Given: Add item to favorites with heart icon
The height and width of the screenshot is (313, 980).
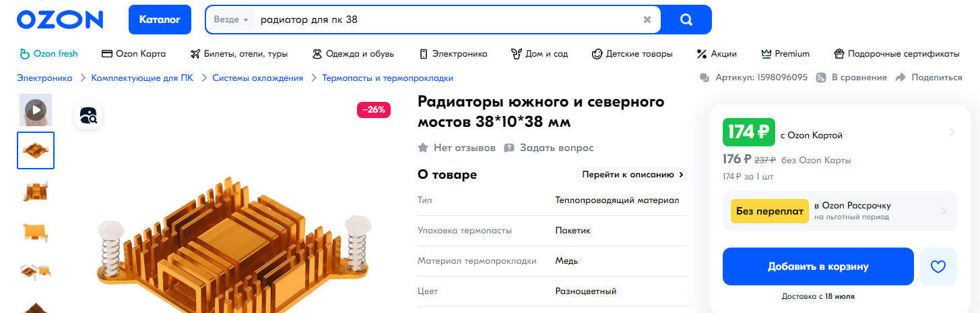Looking at the screenshot, I should pyautogui.click(x=938, y=266).
